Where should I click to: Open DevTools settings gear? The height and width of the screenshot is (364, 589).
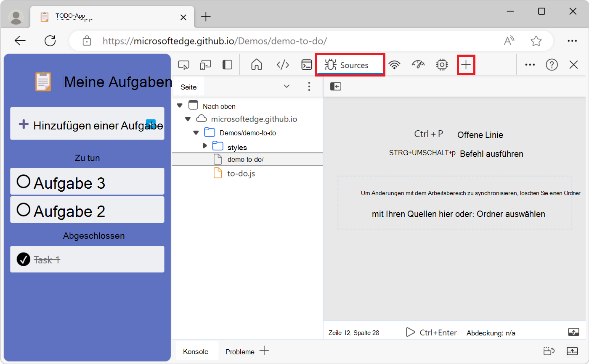(x=441, y=65)
